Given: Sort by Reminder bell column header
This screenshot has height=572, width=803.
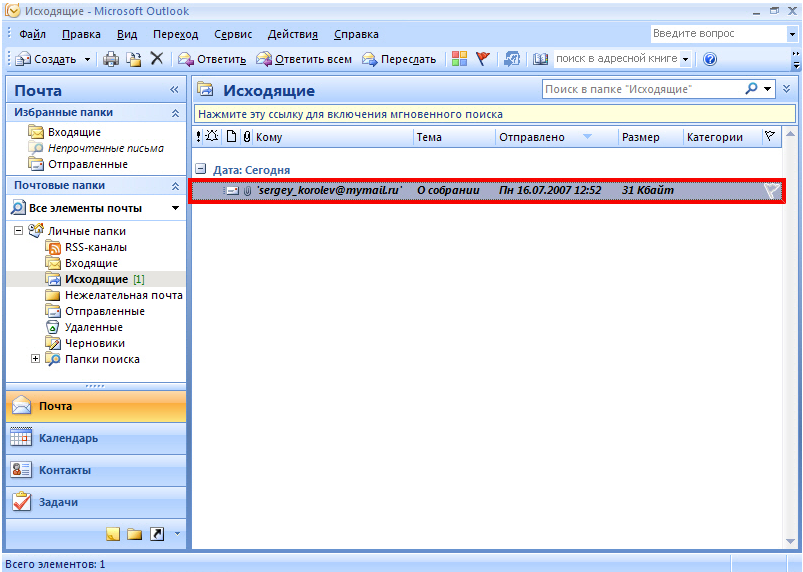Looking at the screenshot, I should [x=212, y=136].
